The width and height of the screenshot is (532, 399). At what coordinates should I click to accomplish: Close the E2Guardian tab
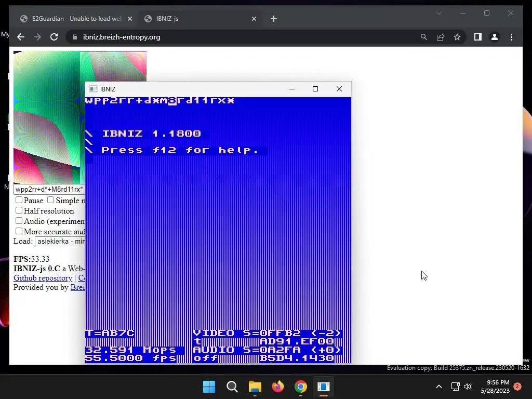(x=129, y=19)
